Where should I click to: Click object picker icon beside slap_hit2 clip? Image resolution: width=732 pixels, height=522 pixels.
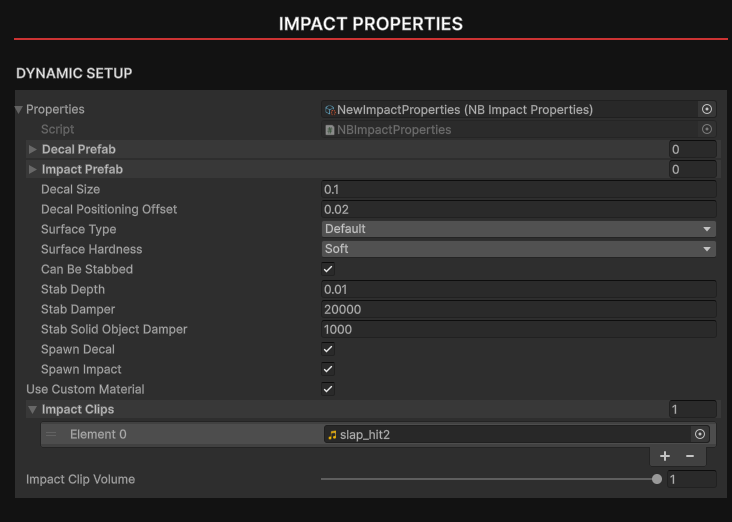pyautogui.click(x=700, y=434)
